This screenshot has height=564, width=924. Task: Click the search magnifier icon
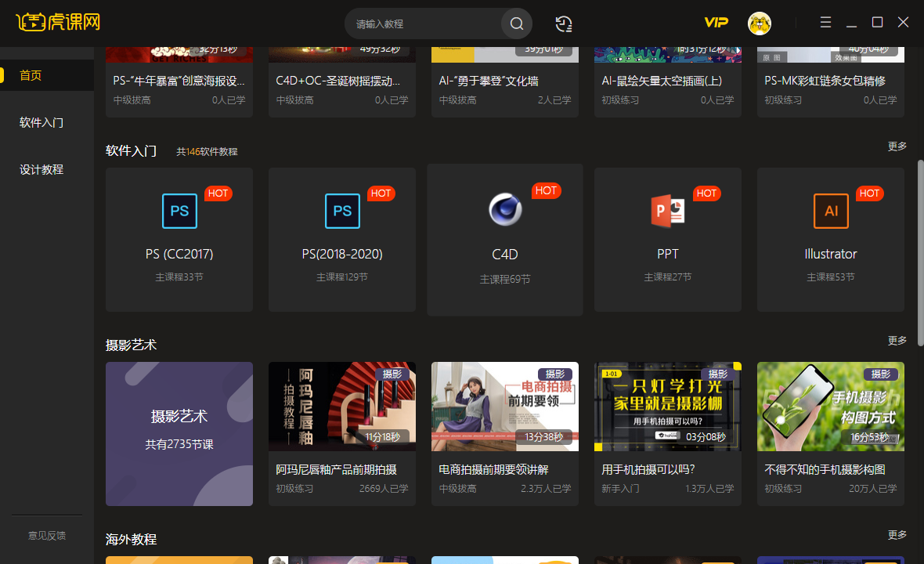516,23
